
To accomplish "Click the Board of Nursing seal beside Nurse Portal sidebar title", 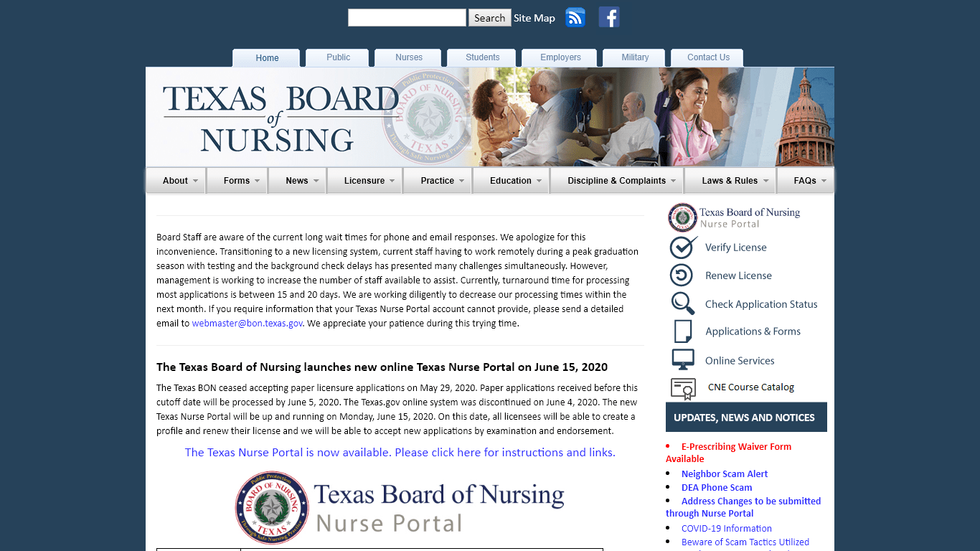I will point(682,217).
